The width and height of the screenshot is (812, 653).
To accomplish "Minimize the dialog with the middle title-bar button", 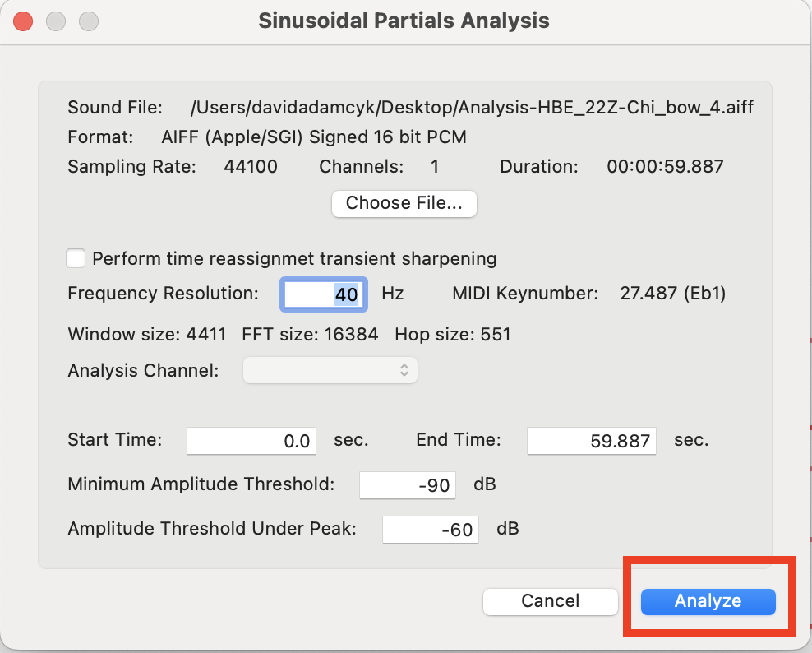I will 56,21.
